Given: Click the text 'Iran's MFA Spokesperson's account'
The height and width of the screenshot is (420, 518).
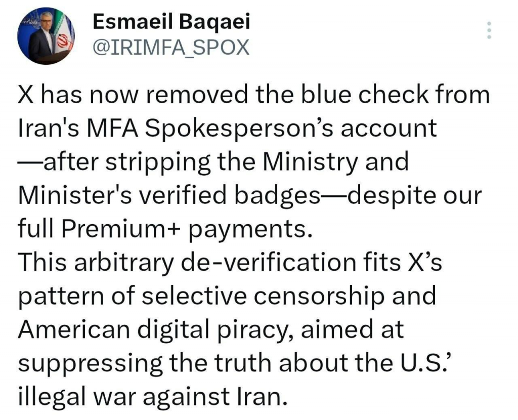Looking at the screenshot, I should pyautogui.click(x=227, y=128).
